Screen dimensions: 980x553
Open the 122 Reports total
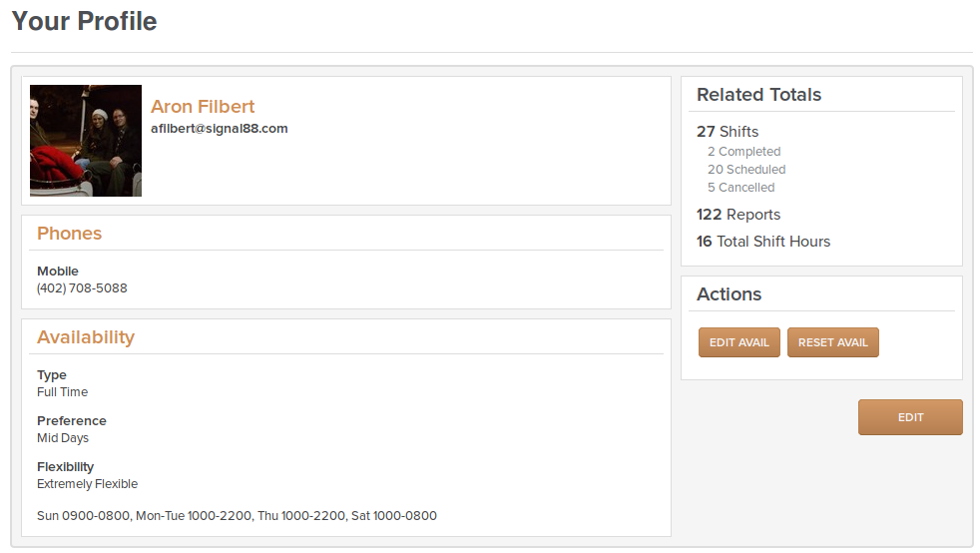[x=738, y=215]
